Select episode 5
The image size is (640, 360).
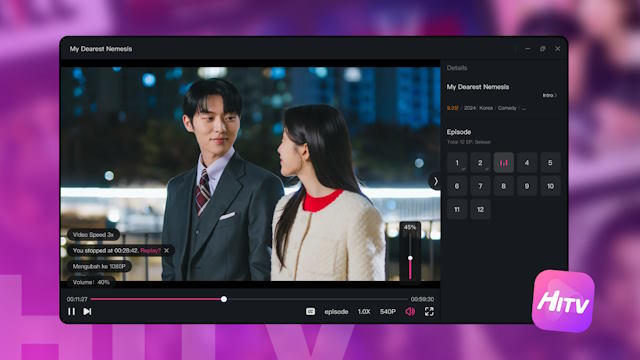coord(550,163)
